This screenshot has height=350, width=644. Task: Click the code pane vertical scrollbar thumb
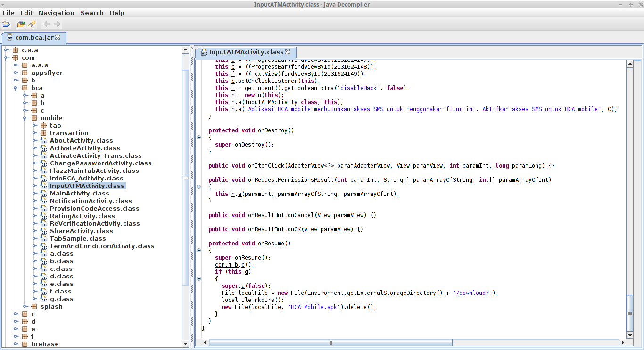pyautogui.click(x=630, y=313)
